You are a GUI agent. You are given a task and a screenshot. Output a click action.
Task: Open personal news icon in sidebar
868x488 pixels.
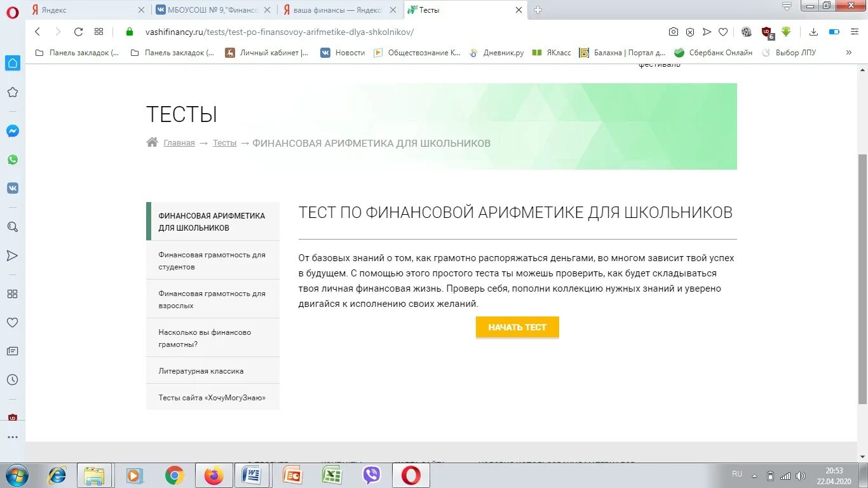click(x=12, y=351)
